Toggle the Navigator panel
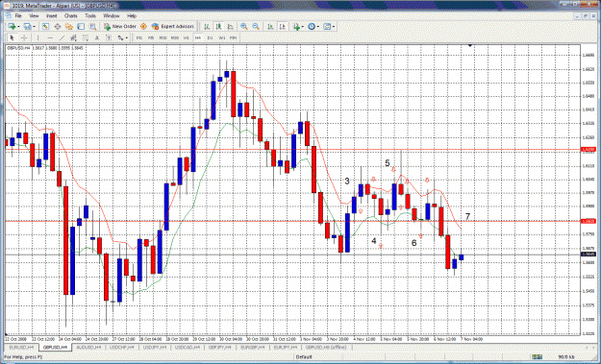The image size is (601, 364). coord(69,26)
